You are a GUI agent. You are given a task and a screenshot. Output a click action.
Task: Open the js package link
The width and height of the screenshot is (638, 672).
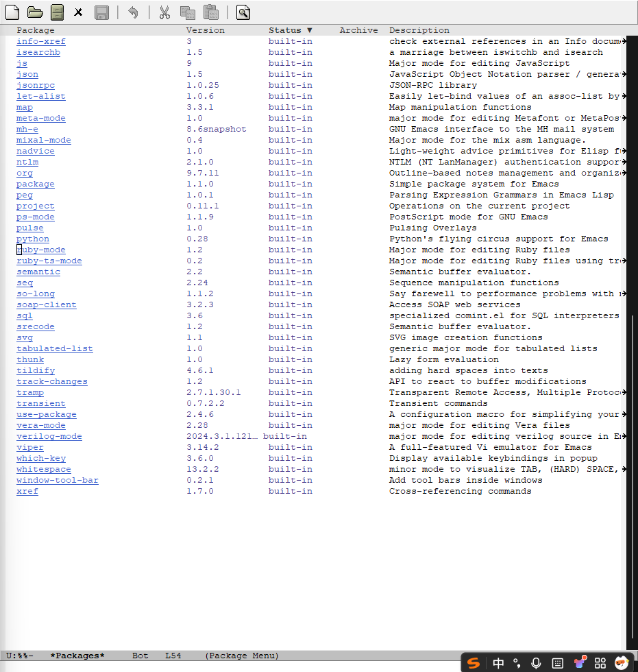[22, 63]
